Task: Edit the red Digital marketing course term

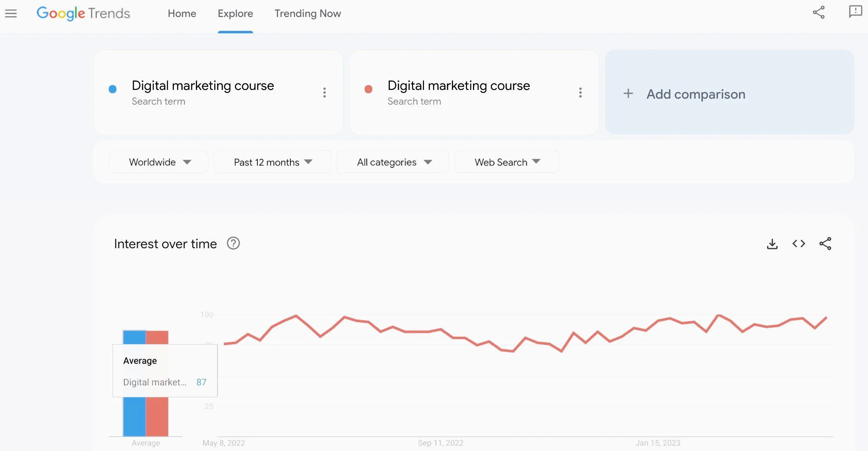Action: [x=459, y=86]
